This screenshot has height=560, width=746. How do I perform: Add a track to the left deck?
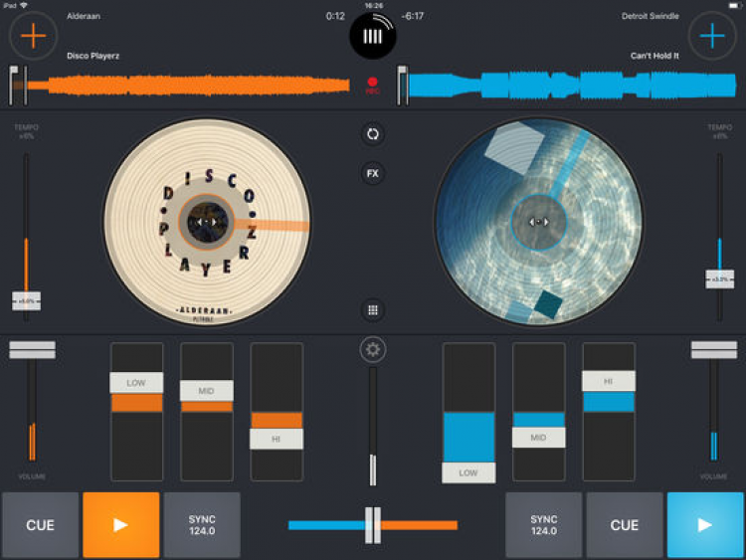coord(33,36)
